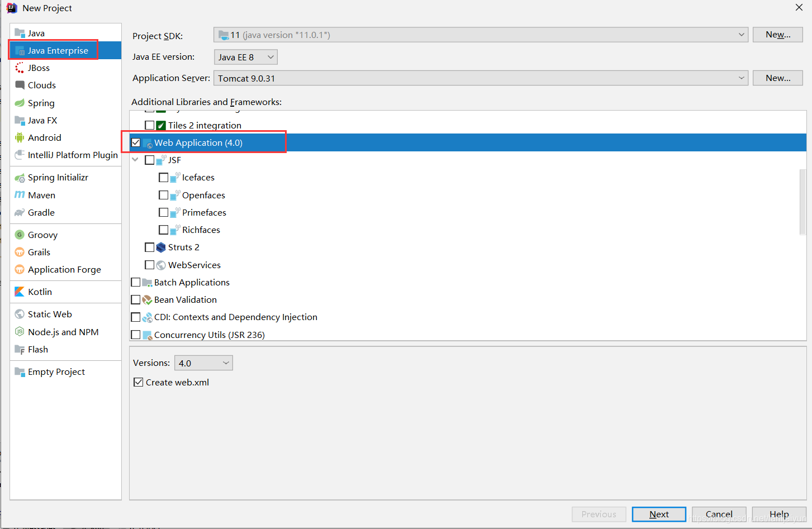Click the Java Enterprise icon in sidebar

coord(20,50)
